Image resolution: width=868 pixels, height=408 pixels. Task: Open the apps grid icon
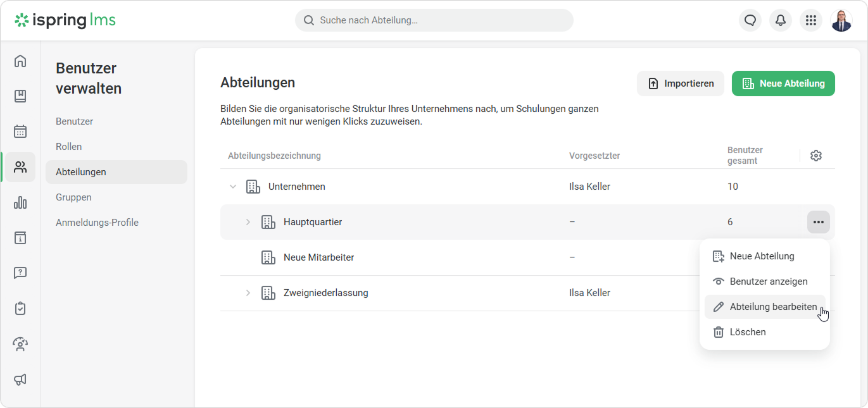click(x=811, y=20)
